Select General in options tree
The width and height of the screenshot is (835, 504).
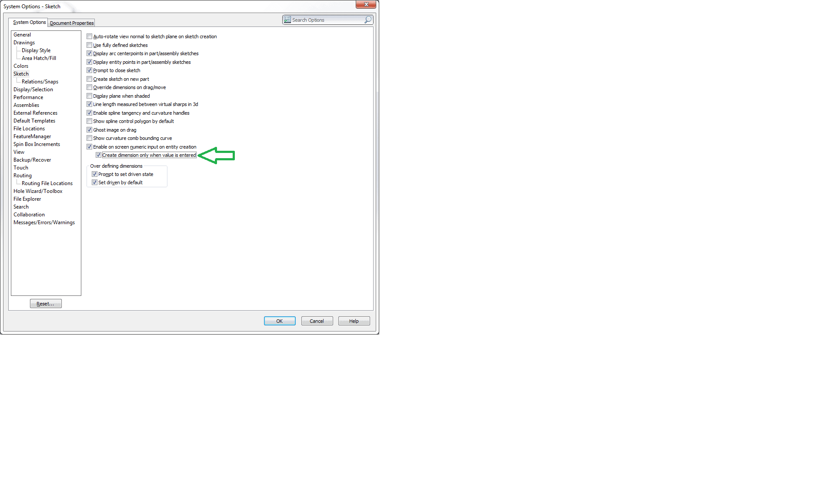(22, 35)
